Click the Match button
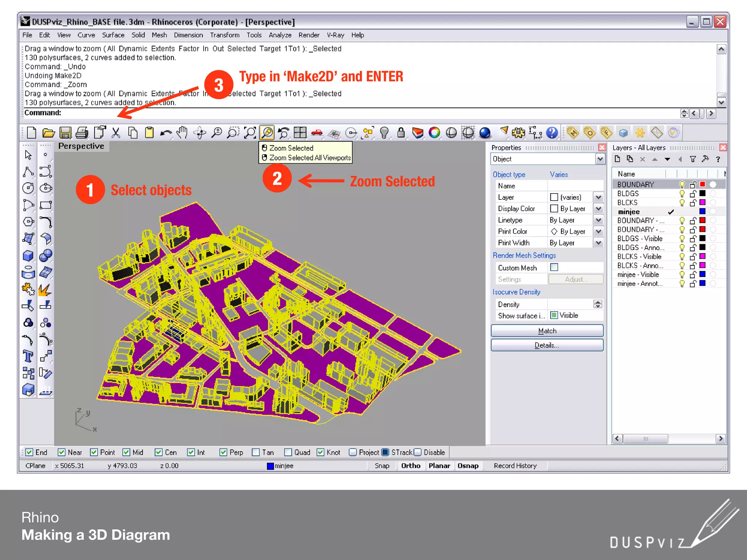The height and width of the screenshot is (560, 747). point(547,331)
